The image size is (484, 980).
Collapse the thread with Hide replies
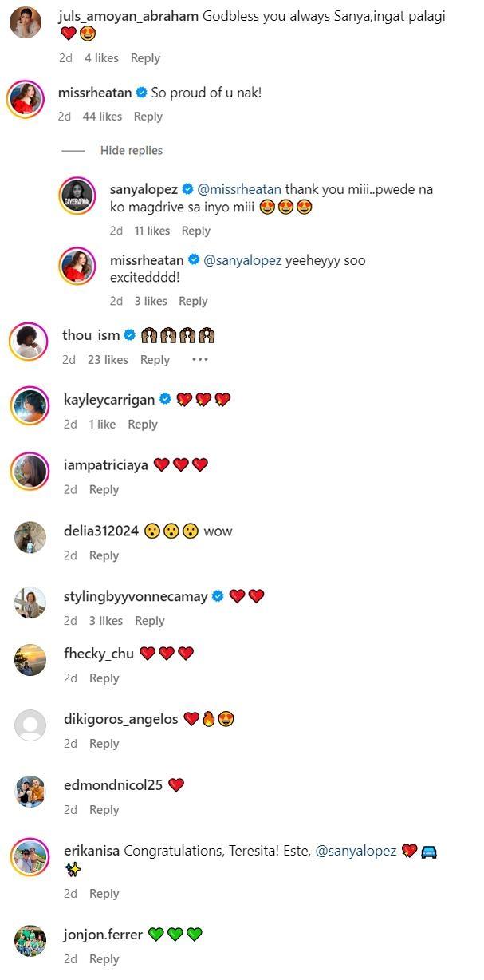pyautogui.click(x=131, y=151)
